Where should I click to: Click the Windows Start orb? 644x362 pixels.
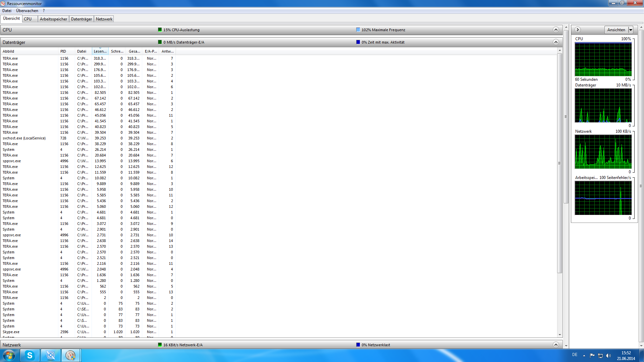tap(9, 355)
